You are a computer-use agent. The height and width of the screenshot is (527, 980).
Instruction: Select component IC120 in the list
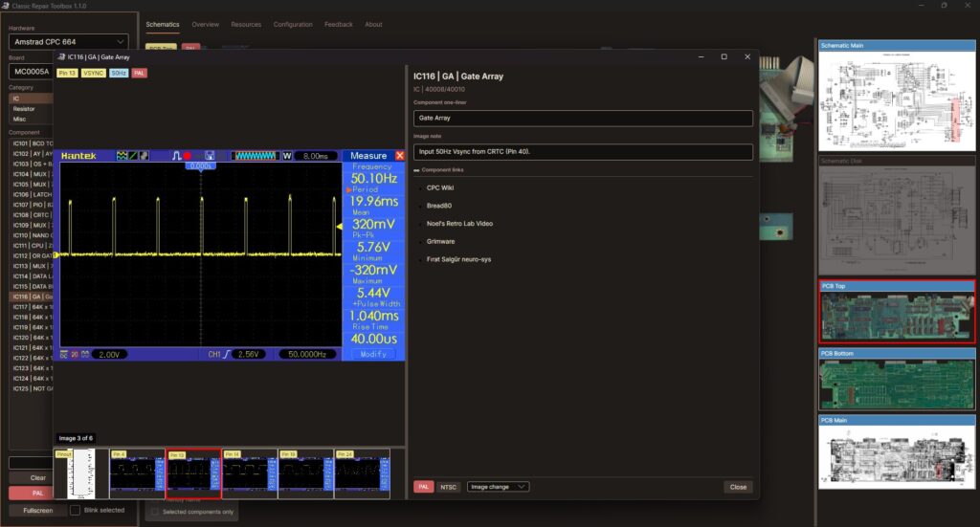[x=33, y=338]
